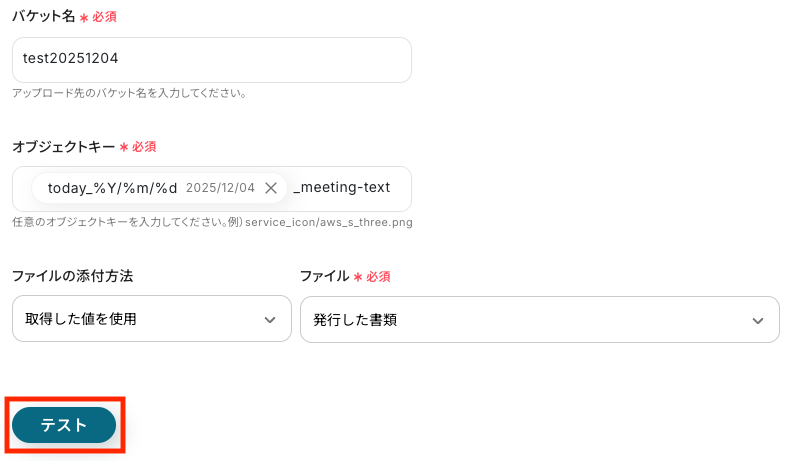Focus the バケット名 field containing test20251204
This screenshot has width=793, height=461.
tap(211, 59)
